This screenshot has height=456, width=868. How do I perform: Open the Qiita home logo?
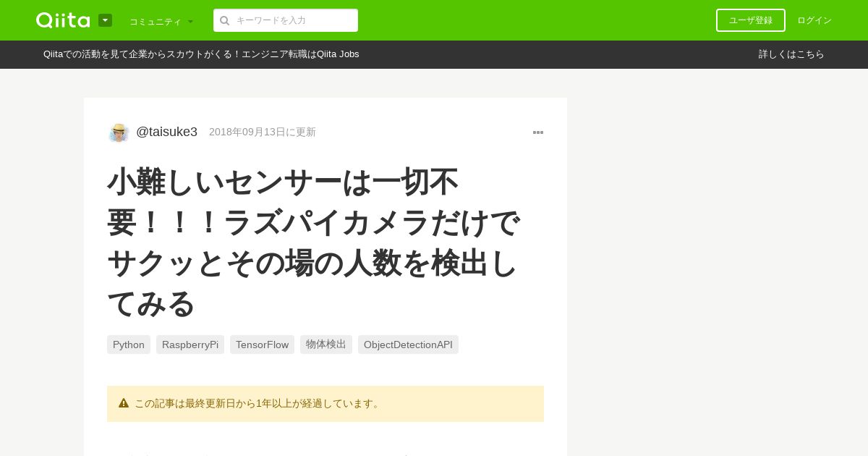63,20
